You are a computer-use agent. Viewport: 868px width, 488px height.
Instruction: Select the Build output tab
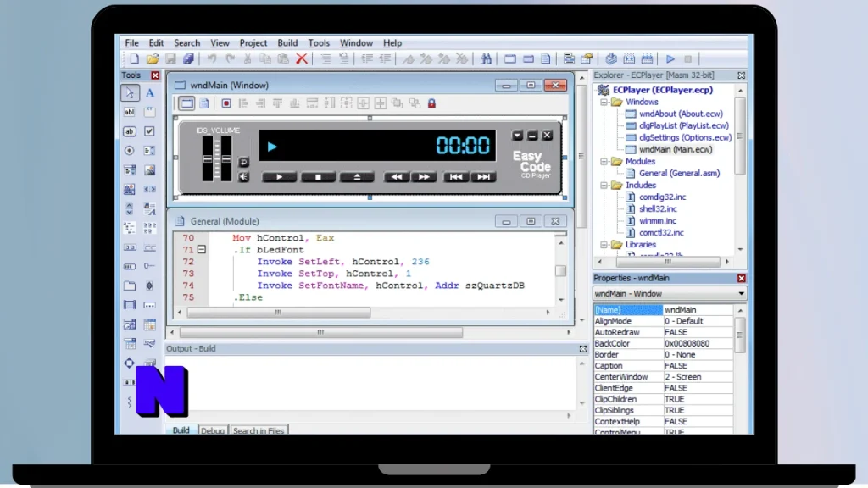[x=181, y=430]
